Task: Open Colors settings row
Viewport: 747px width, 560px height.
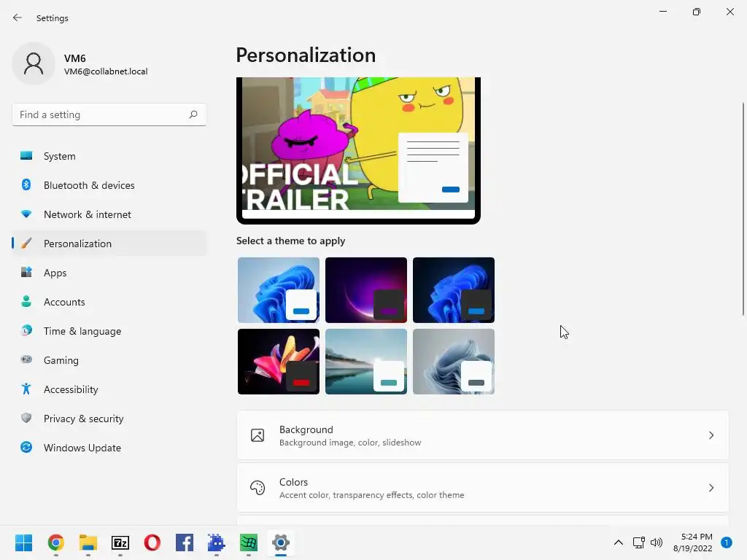Action: 483,488
